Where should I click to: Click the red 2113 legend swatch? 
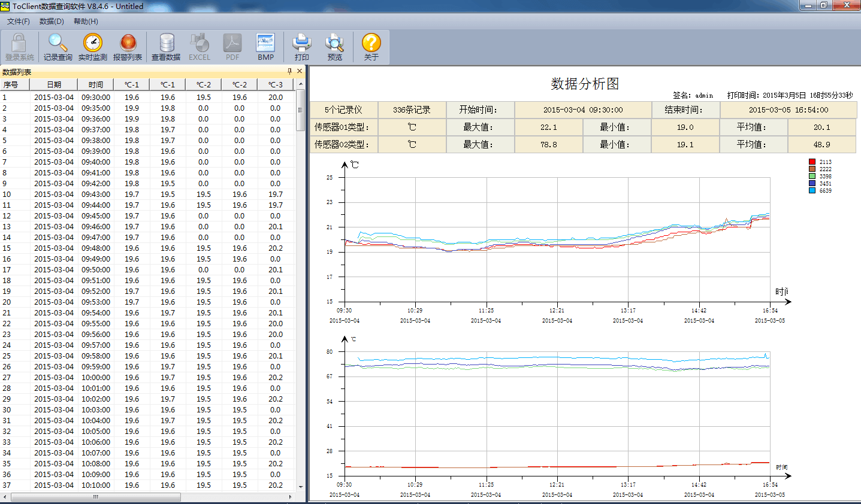pyautogui.click(x=812, y=162)
